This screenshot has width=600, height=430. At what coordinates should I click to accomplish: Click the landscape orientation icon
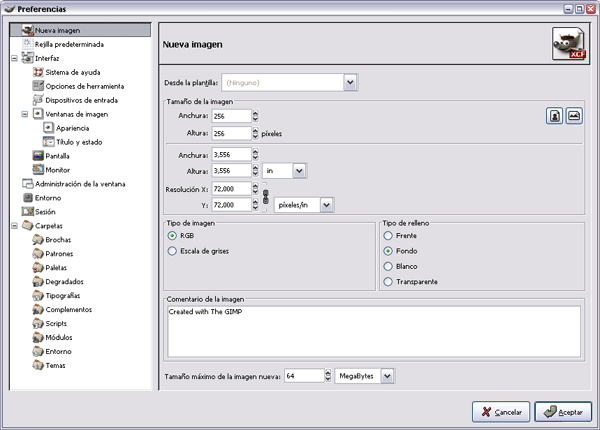(x=573, y=116)
